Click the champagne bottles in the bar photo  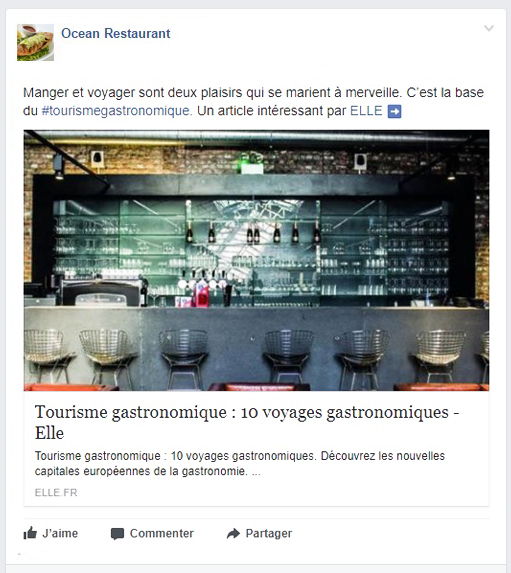pos(253,232)
